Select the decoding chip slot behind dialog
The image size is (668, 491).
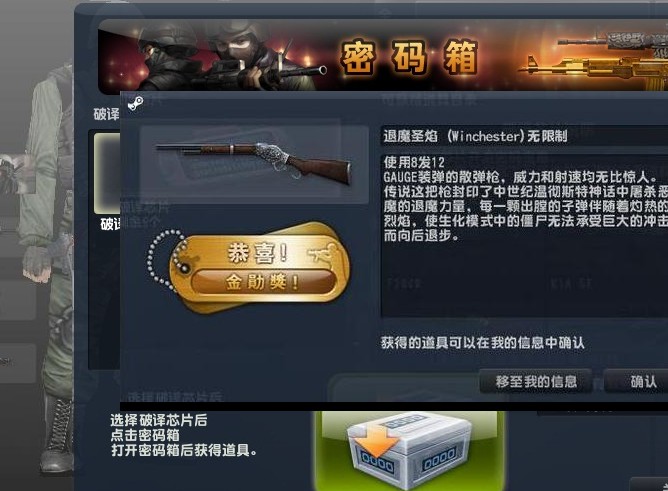[107, 172]
